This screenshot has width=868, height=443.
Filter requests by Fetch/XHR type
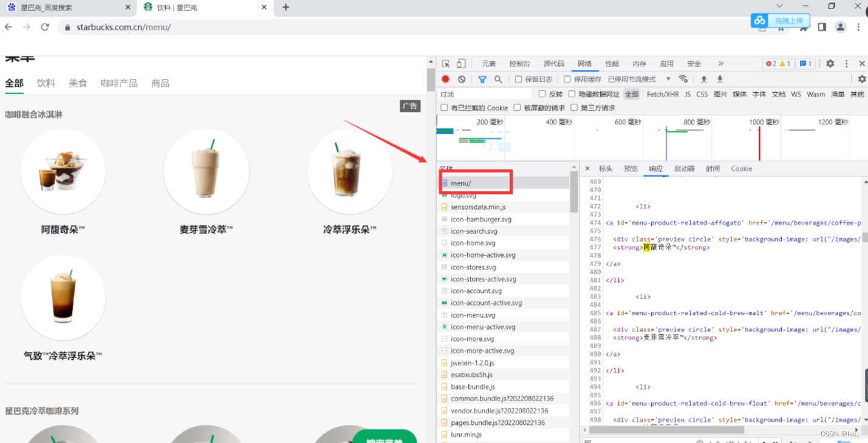point(663,94)
